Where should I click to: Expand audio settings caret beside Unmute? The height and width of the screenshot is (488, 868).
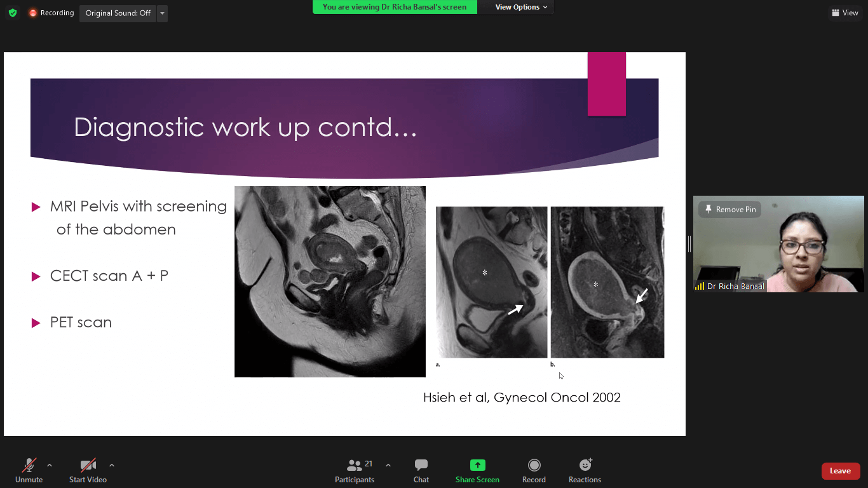coord(50,465)
